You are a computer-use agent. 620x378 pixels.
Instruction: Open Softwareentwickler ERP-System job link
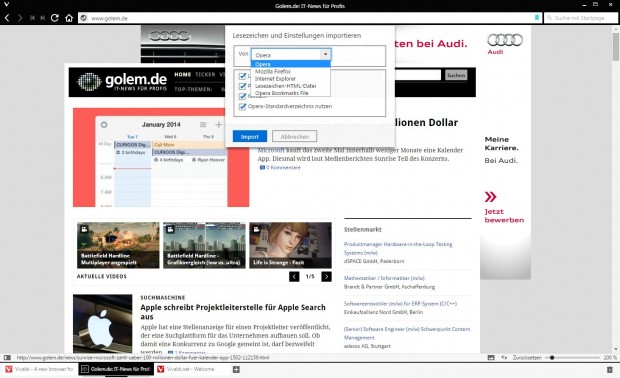[400, 304]
